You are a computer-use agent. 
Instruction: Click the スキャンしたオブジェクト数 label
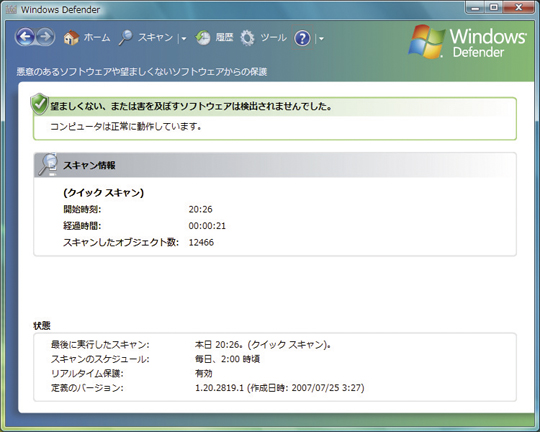coord(121,243)
